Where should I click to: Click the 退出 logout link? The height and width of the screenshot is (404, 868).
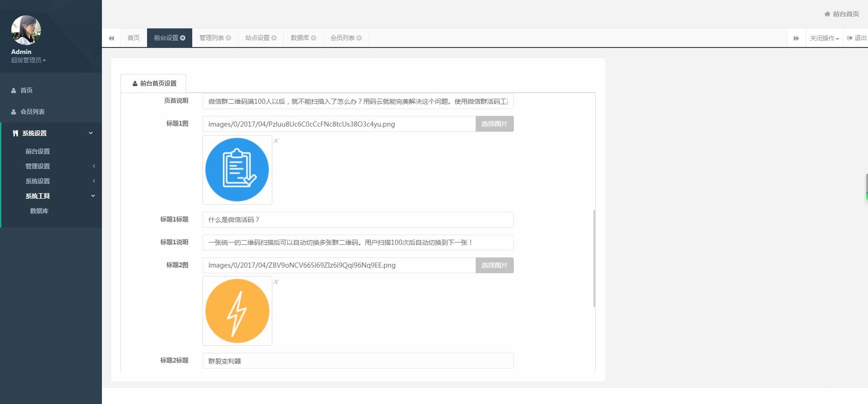(x=857, y=38)
